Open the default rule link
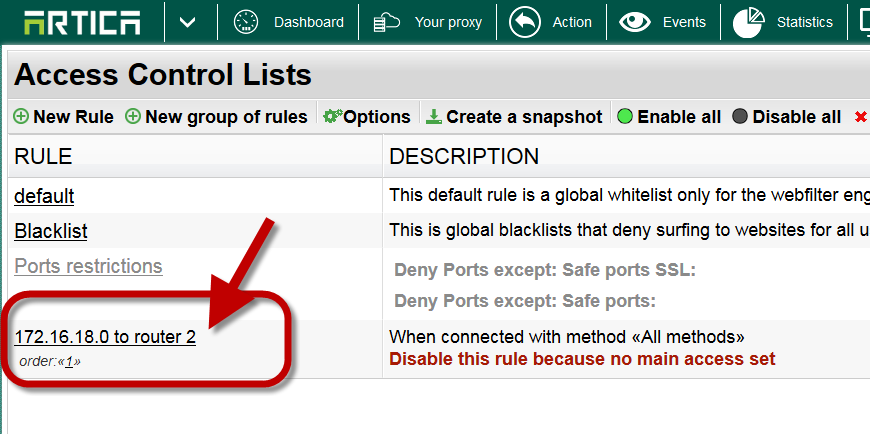Image resolution: width=870 pixels, height=434 pixels. [44, 196]
